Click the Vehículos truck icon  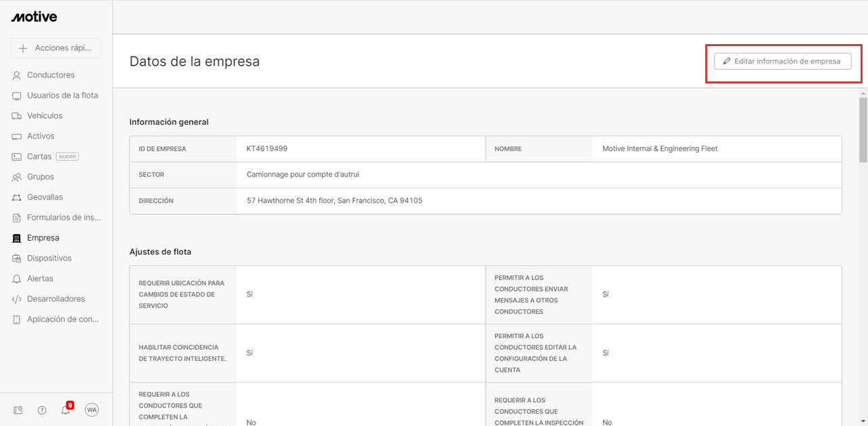tap(17, 116)
